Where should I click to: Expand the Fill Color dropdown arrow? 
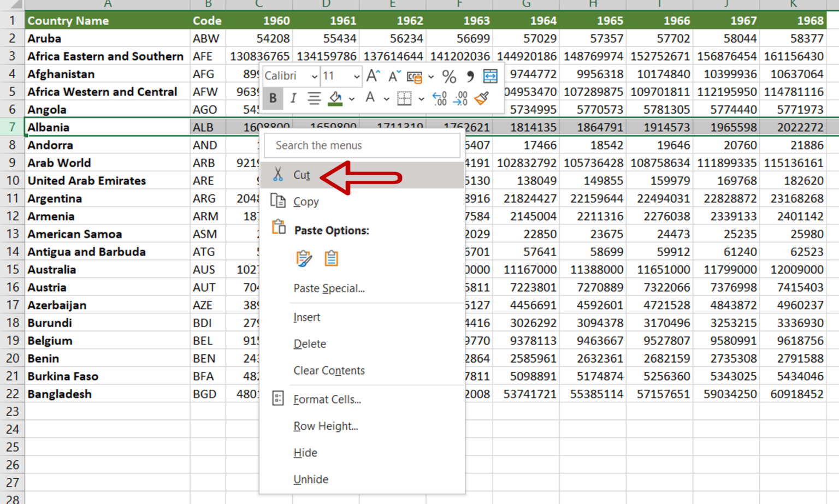tap(352, 99)
